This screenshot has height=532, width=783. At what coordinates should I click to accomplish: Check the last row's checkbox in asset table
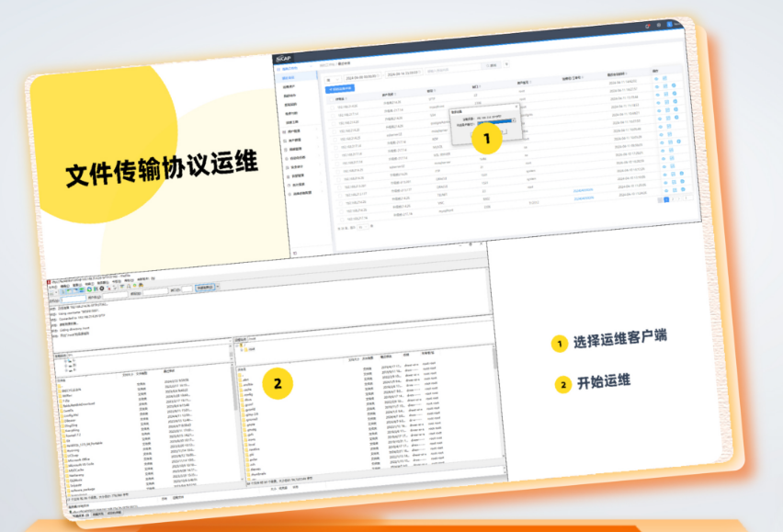pos(336,217)
